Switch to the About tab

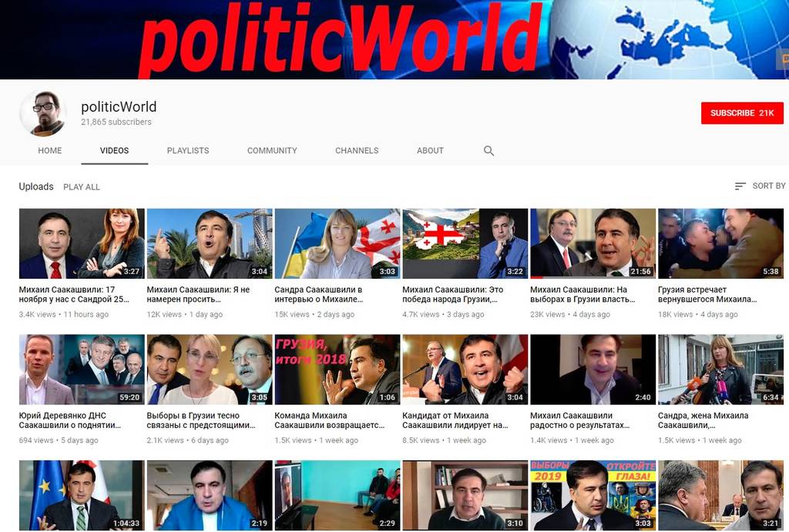(x=430, y=150)
